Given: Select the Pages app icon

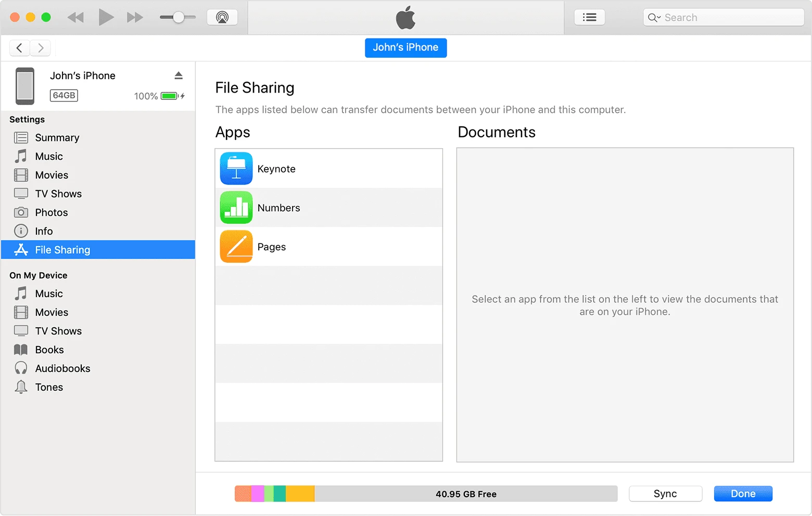Looking at the screenshot, I should pos(236,247).
